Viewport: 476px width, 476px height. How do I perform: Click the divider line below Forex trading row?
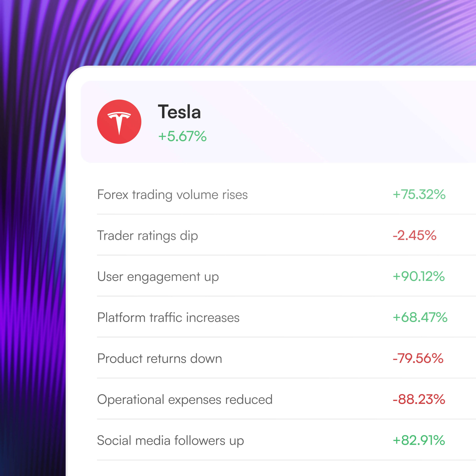tap(271, 214)
